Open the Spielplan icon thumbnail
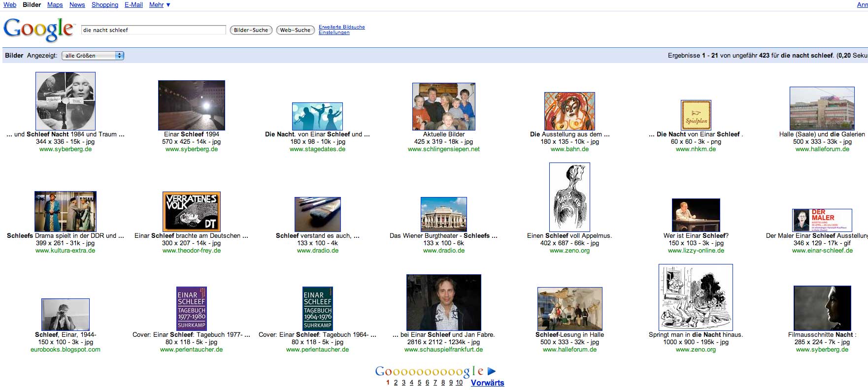 pyautogui.click(x=696, y=115)
